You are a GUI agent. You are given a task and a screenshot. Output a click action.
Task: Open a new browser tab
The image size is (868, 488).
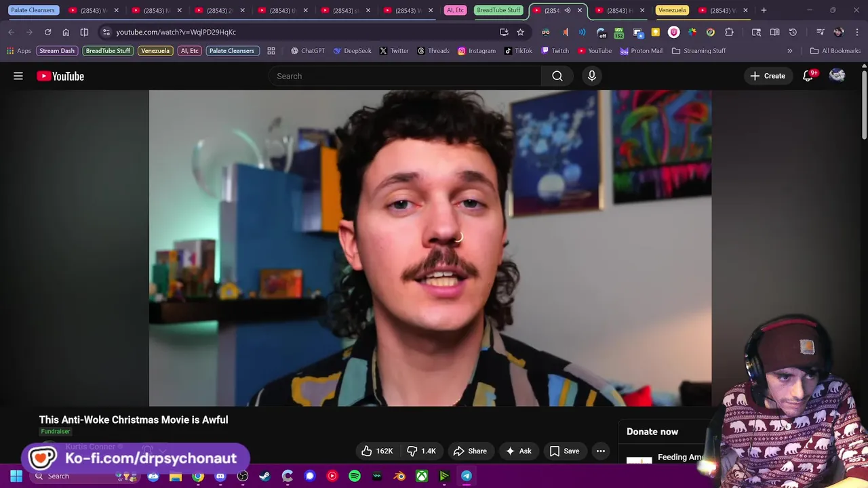(764, 10)
